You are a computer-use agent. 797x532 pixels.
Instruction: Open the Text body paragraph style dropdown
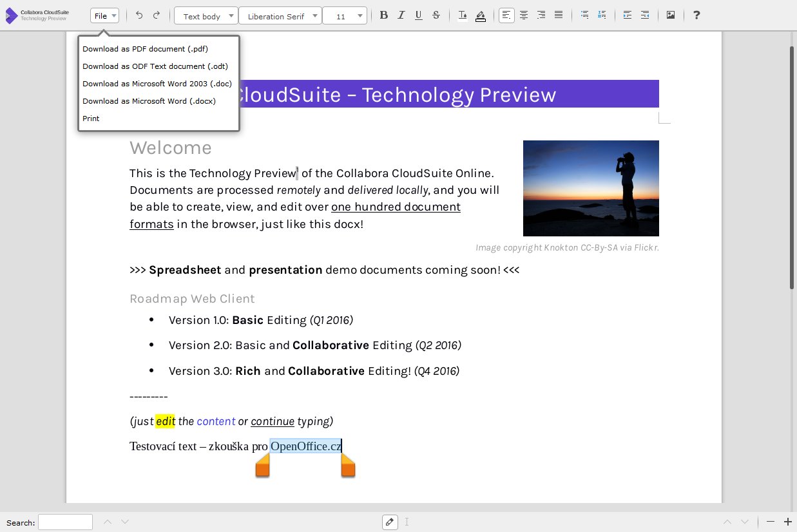[x=206, y=16]
